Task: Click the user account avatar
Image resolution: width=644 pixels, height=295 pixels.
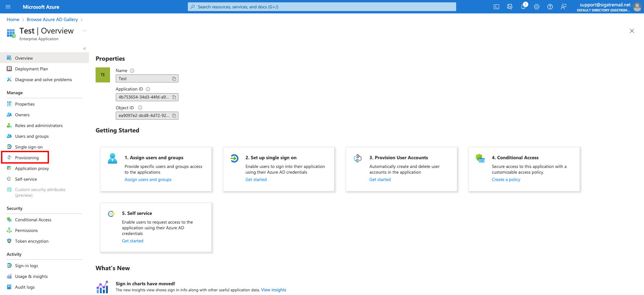Action: click(x=637, y=7)
